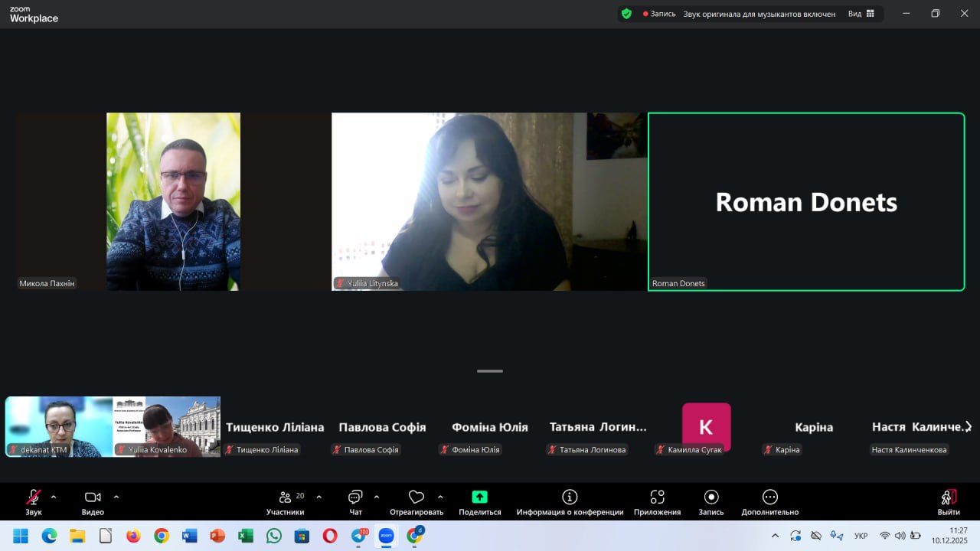This screenshot has height=551, width=980.
Task: Expand audio options arrow next to Звук
Action: click(x=54, y=497)
